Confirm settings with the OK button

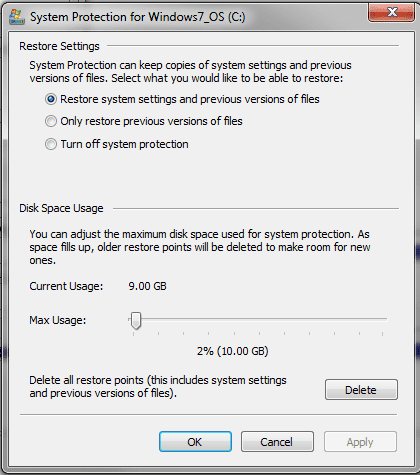click(x=195, y=442)
